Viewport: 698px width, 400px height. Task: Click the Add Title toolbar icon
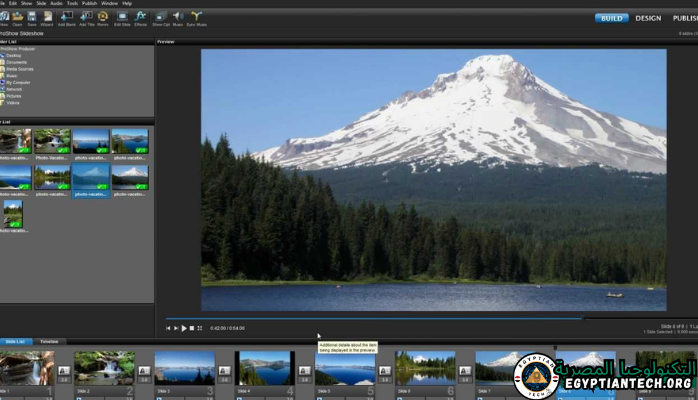tap(86, 17)
